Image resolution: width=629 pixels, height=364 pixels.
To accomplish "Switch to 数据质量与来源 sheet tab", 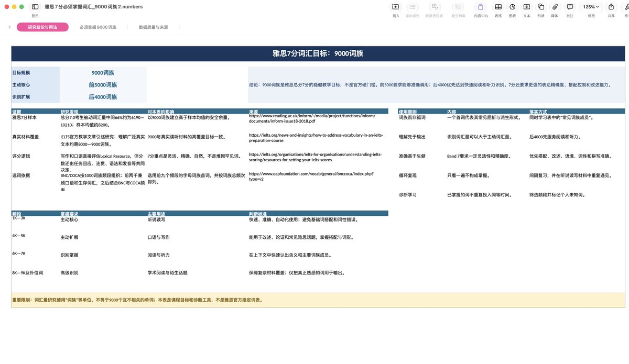I will coord(154,27).
